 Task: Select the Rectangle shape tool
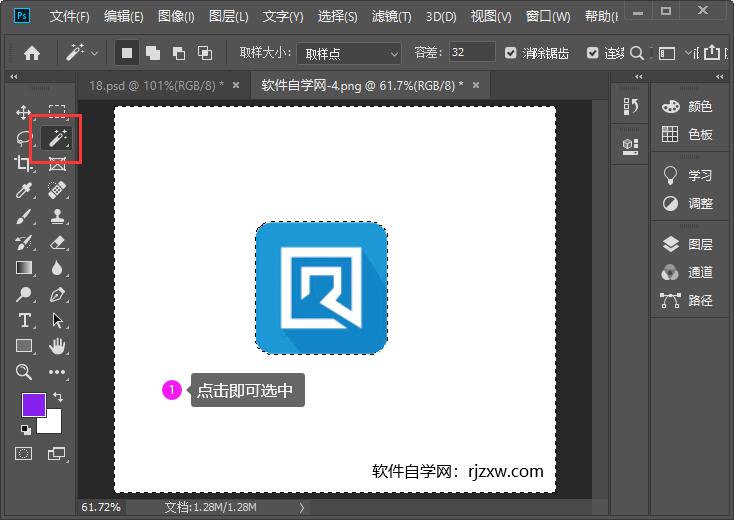click(x=24, y=346)
